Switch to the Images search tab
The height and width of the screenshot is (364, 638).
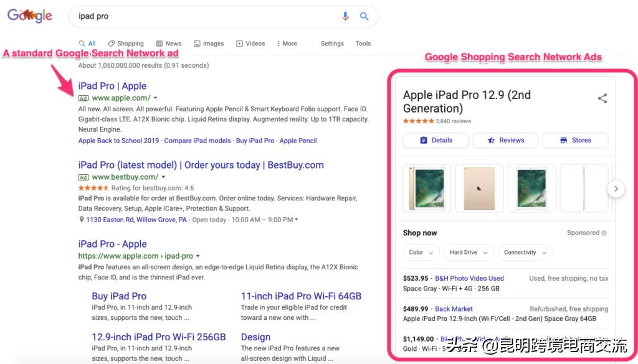pos(209,44)
